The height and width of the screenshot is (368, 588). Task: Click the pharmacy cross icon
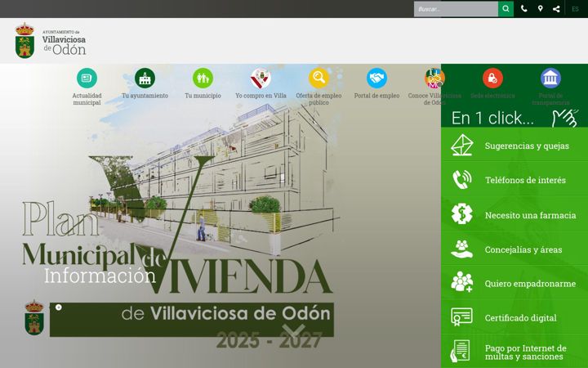462,214
